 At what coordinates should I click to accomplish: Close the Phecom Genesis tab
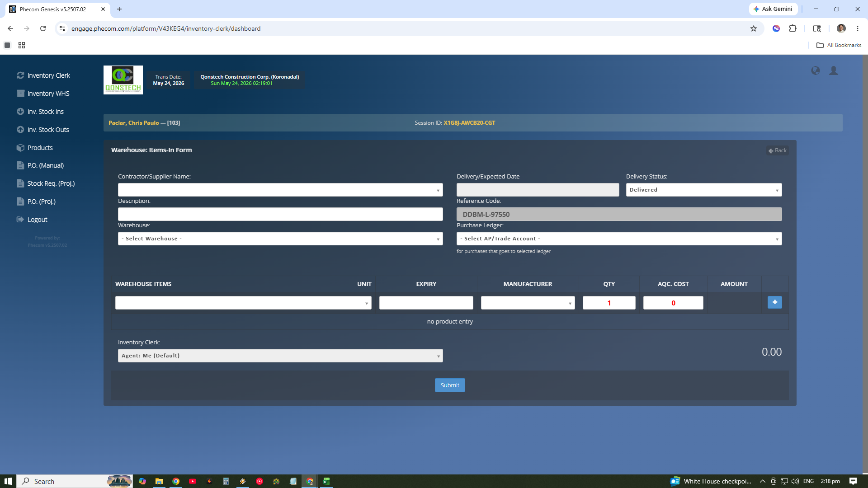point(103,9)
